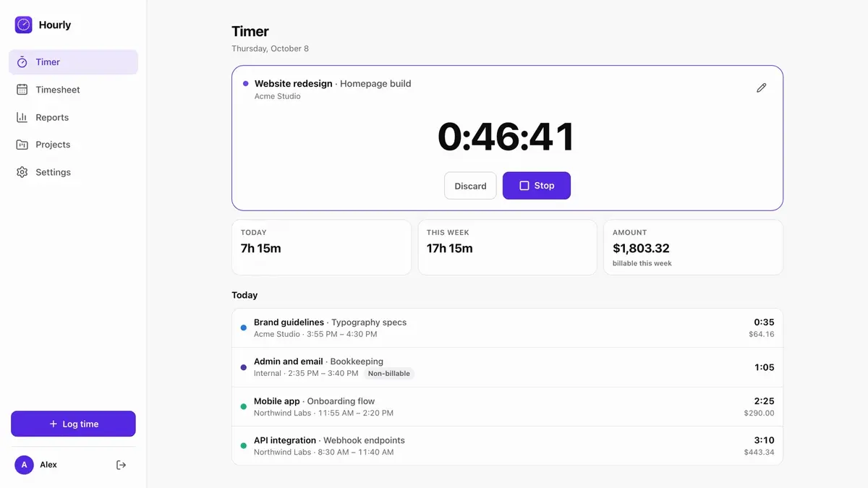
Task: Click the 0:46:41 timer display
Action: pyautogui.click(x=506, y=137)
